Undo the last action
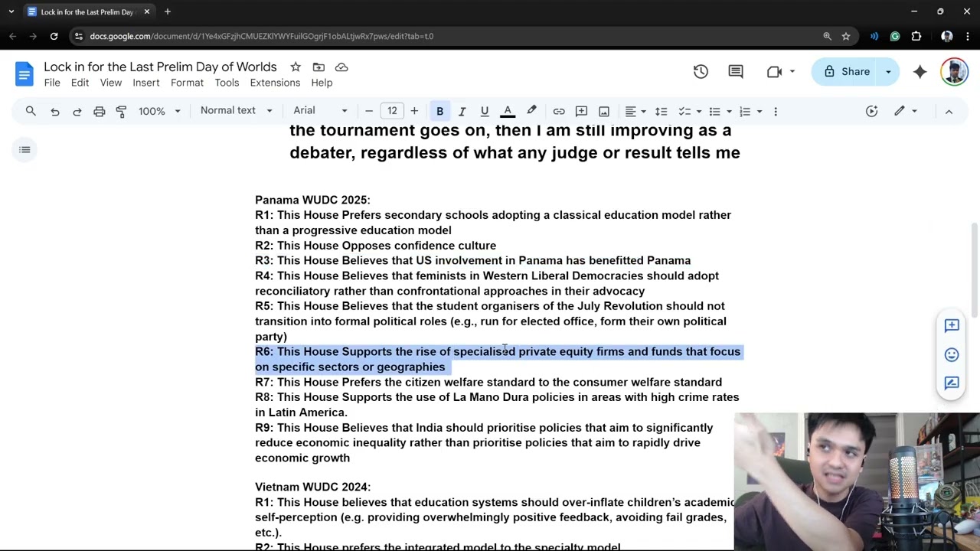 (x=54, y=111)
